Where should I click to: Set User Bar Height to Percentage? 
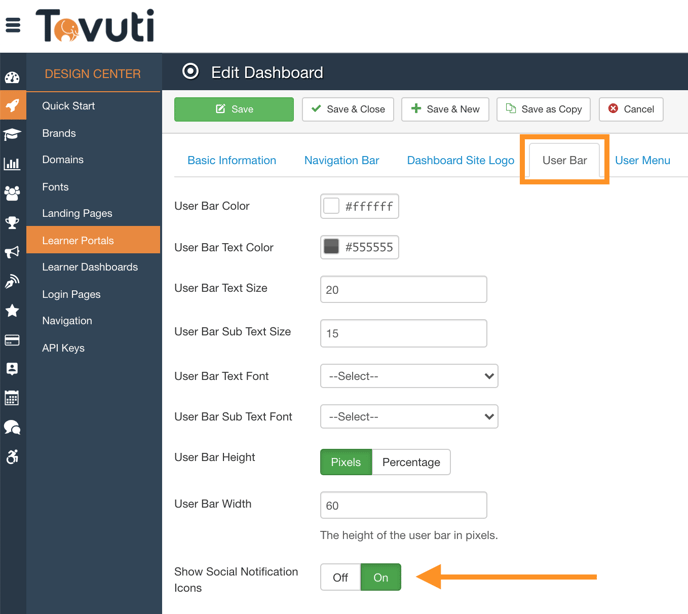coord(411,462)
